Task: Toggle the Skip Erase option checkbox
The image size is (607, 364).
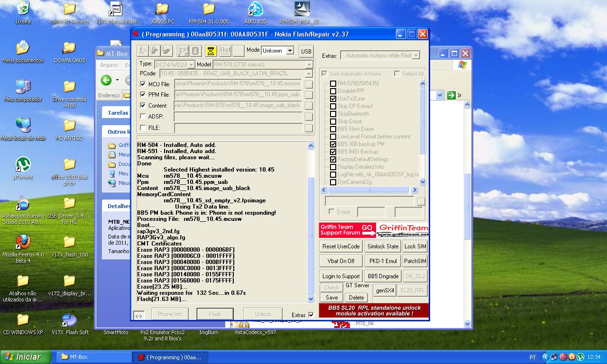Action: pyautogui.click(x=333, y=121)
